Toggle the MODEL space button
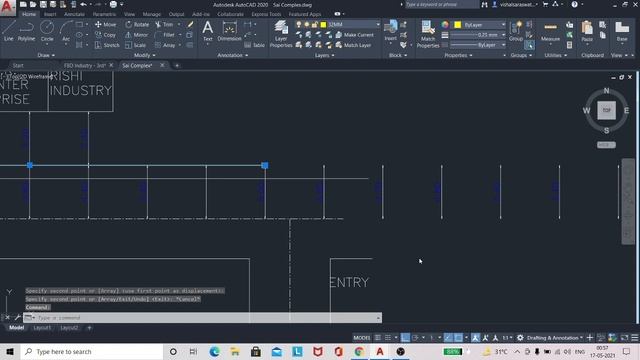The width and height of the screenshot is (640, 360). (362, 338)
